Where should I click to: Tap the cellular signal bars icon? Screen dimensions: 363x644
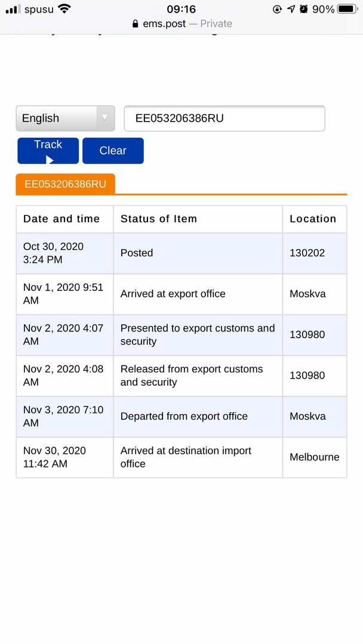(x=13, y=10)
